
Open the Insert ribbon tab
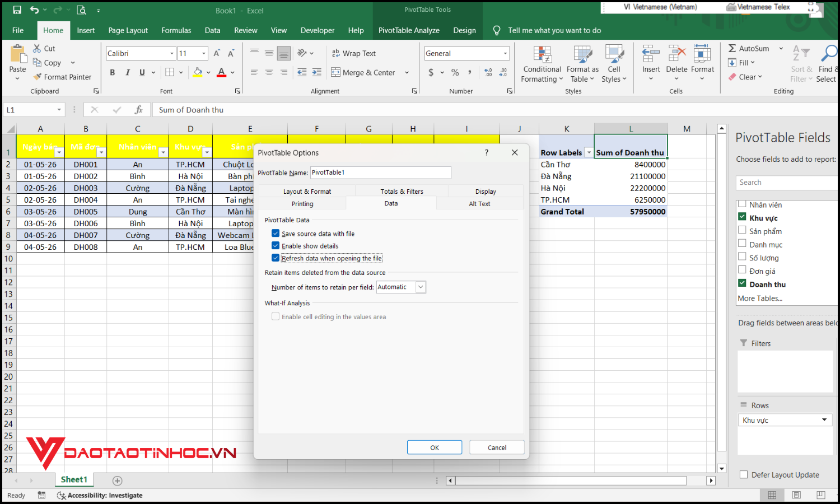(x=86, y=30)
